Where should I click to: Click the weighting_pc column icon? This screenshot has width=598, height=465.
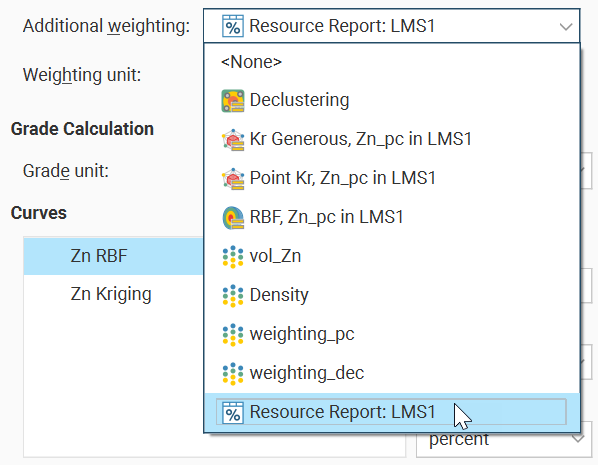coord(233,335)
